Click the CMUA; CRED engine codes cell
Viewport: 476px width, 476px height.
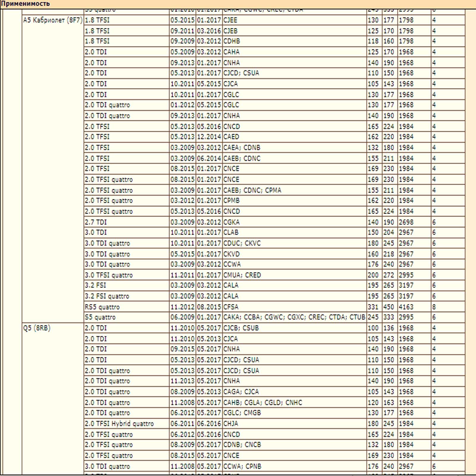pyautogui.click(x=242, y=275)
